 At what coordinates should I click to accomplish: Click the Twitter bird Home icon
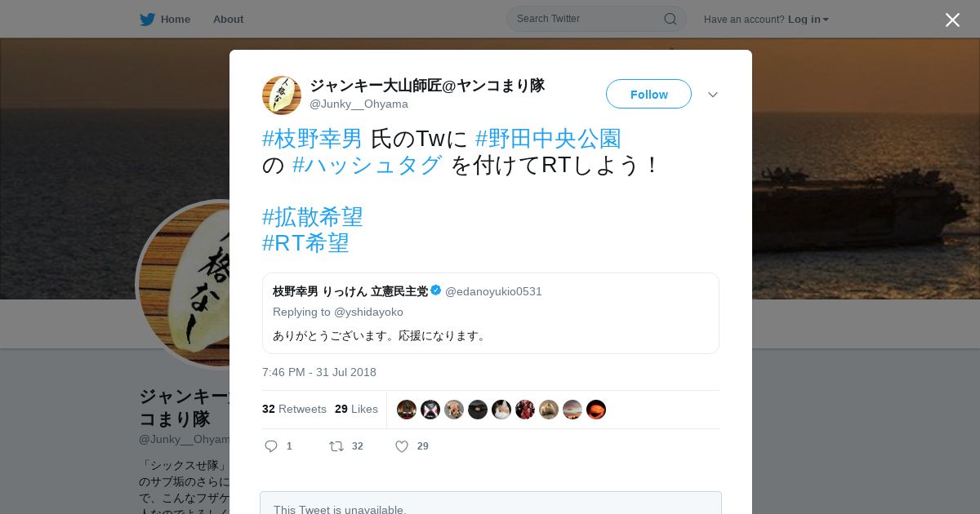147,19
